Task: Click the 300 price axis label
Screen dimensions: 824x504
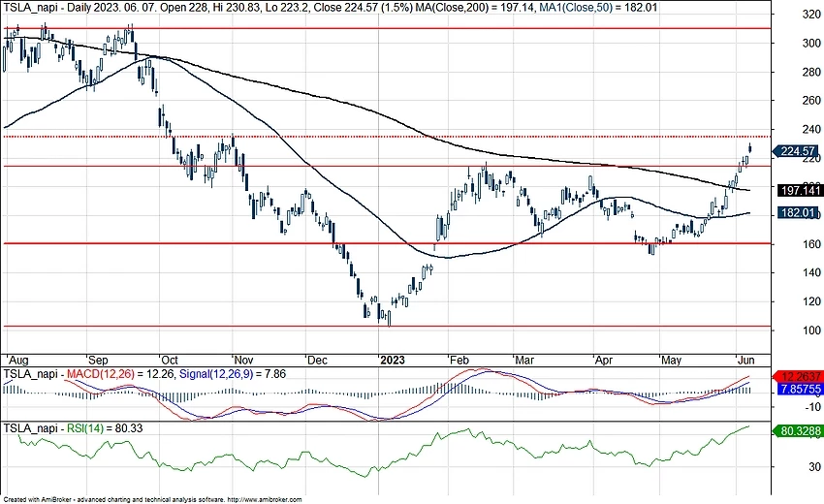Action: click(x=810, y=44)
